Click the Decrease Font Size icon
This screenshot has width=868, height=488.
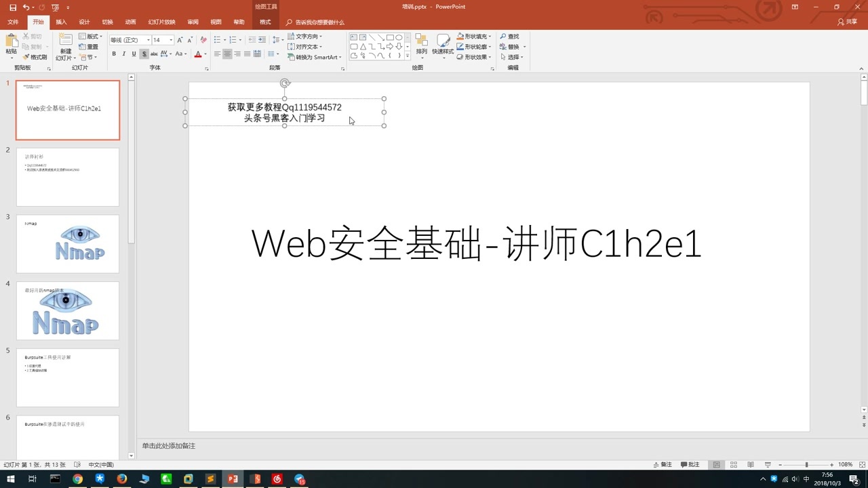[x=190, y=40]
